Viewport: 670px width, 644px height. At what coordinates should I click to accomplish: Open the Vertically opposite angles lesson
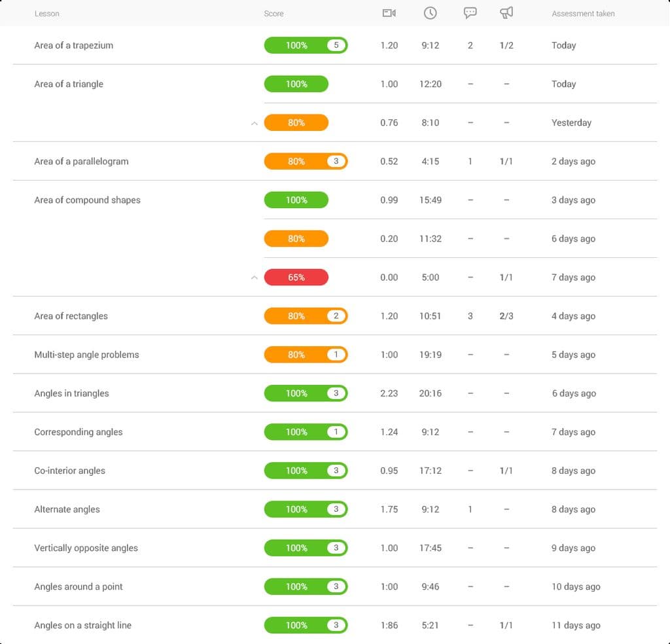85,548
